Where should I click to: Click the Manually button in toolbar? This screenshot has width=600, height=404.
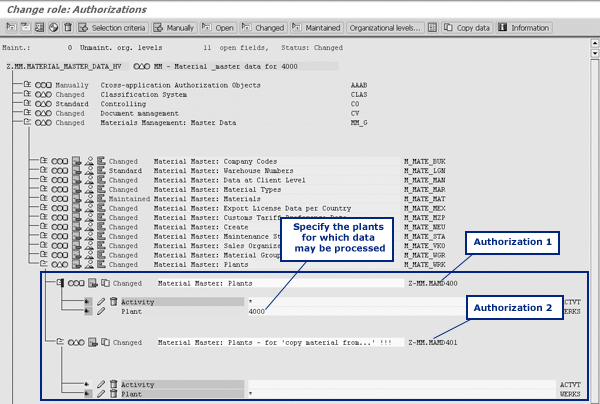(176, 28)
